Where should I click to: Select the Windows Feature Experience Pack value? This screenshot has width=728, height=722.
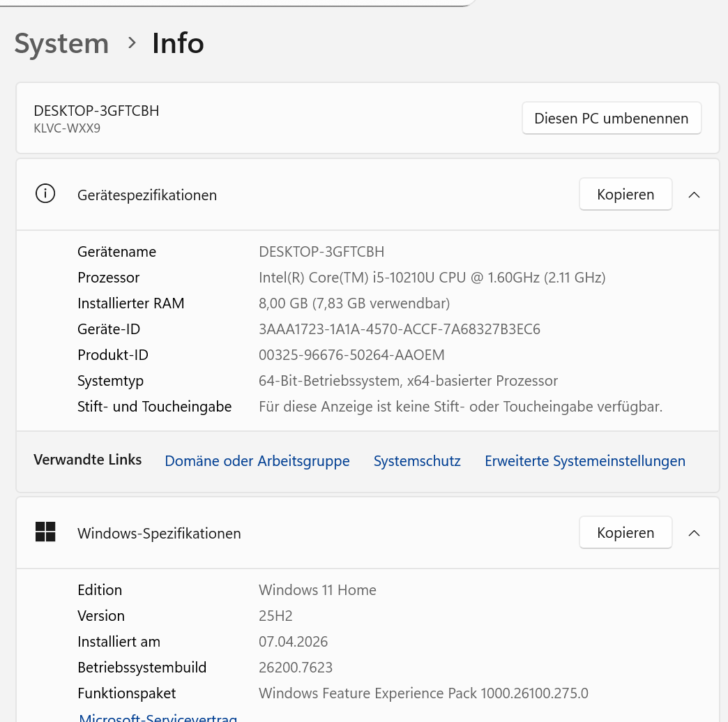(423, 693)
